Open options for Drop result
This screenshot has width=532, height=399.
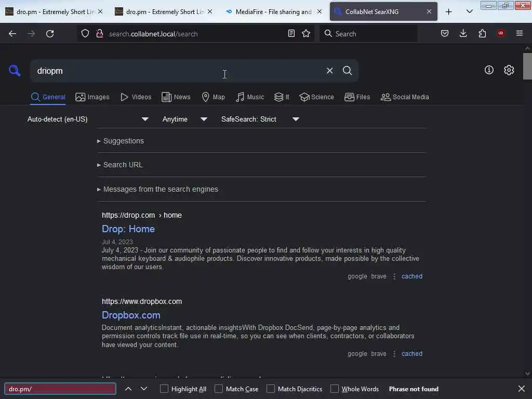[x=394, y=276]
